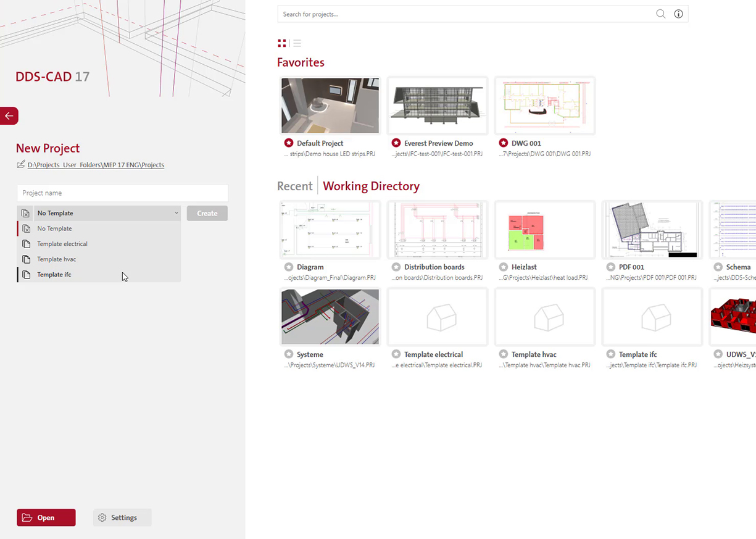Switch to the Recent tab

pyautogui.click(x=295, y=186)
